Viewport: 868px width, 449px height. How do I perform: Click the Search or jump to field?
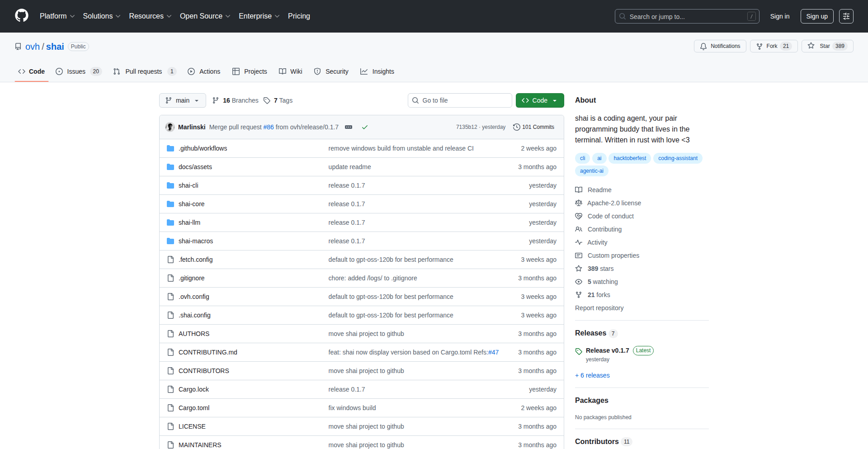click(687, 16)
